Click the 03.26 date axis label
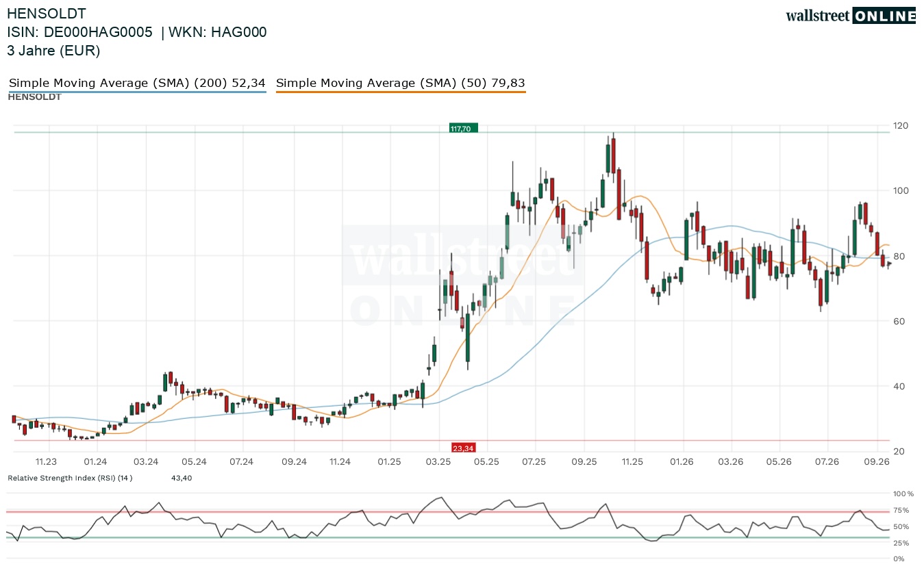 731,461
